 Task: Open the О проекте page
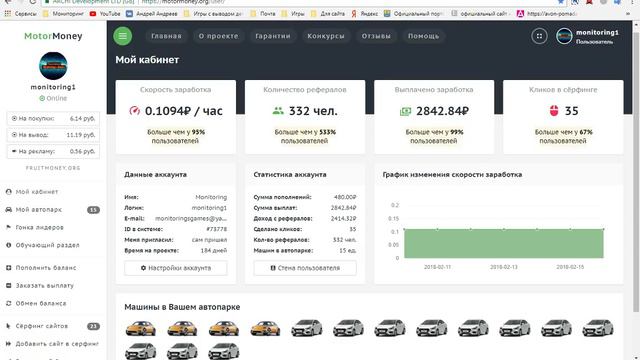(218, 36)
